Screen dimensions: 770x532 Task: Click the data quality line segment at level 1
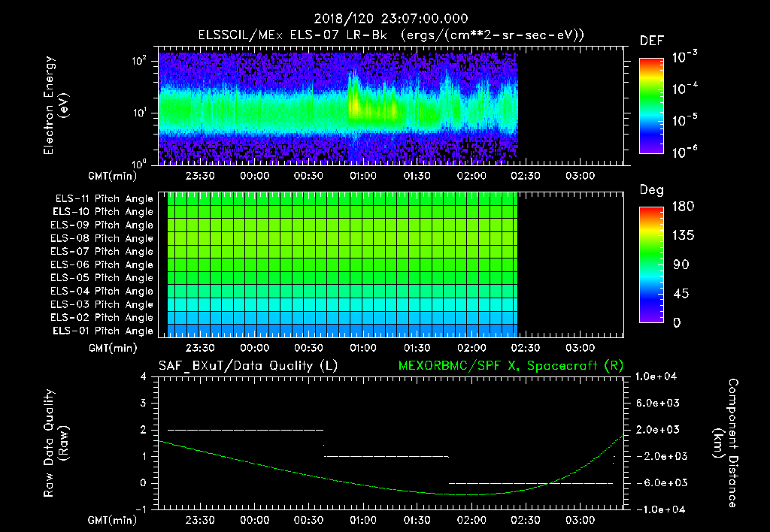click(386, 456)
